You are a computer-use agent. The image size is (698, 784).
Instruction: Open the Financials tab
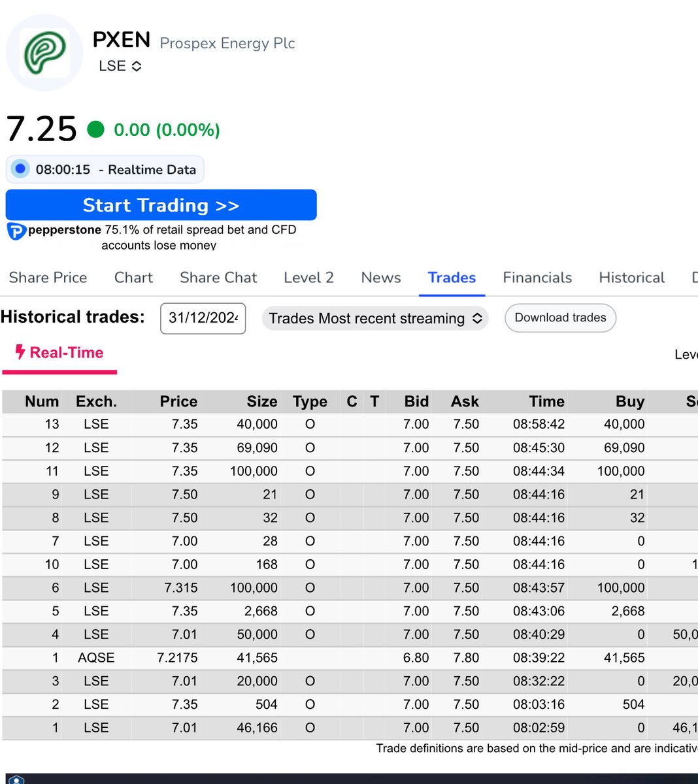coord(537,278)
